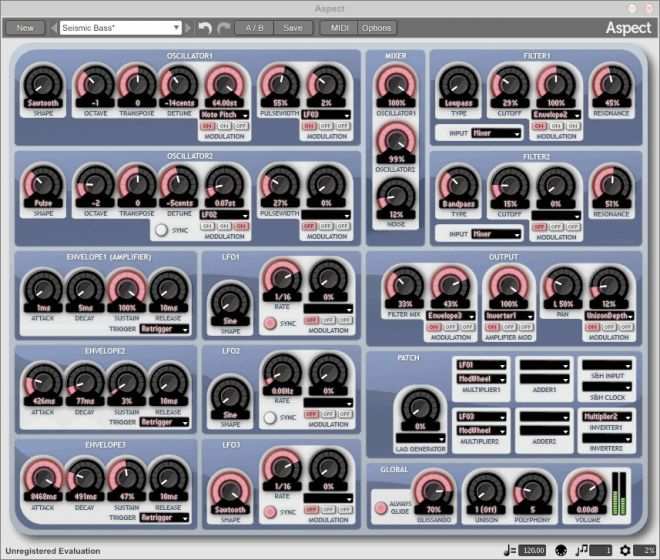Open Filter2 Input Mixer dropdown

[x=497, y=234]
